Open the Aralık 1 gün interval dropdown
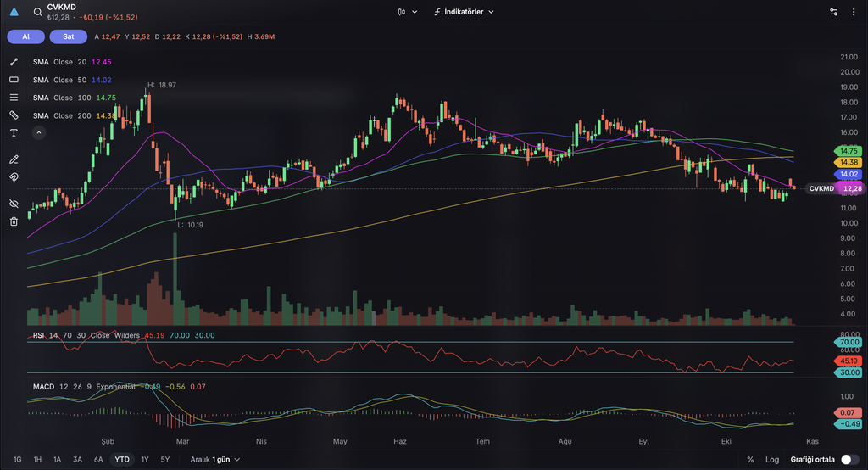The image size is (868, 470). pos(215,460)
